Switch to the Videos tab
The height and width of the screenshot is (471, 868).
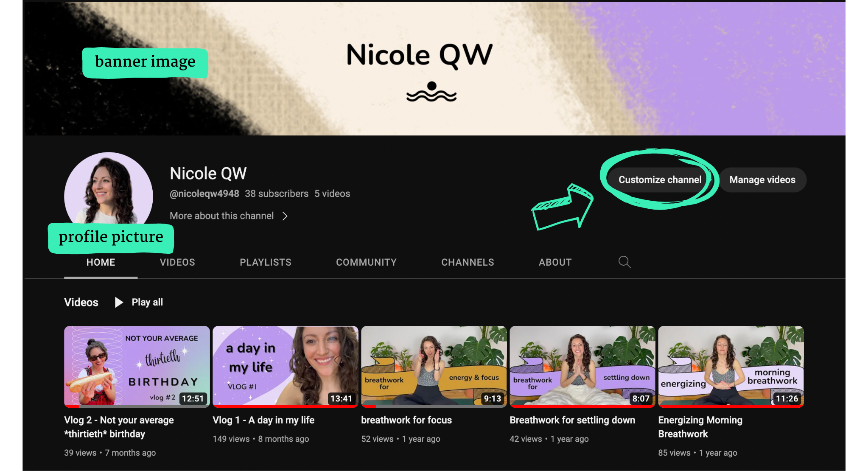[177, 262]
